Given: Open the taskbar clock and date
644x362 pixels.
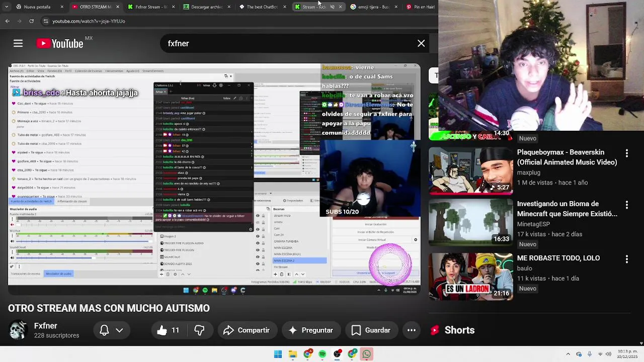Looking at the screenshot, I should [x=627, y=354].
